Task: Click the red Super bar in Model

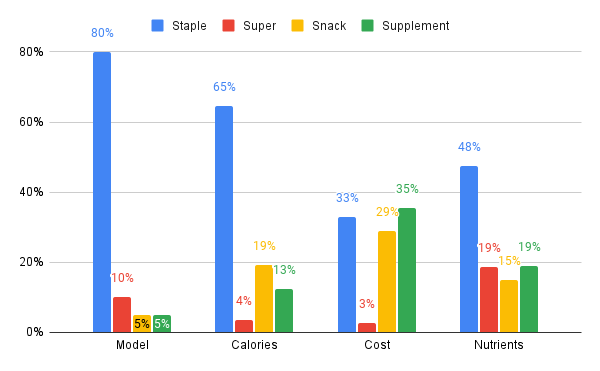Action: 122,315
